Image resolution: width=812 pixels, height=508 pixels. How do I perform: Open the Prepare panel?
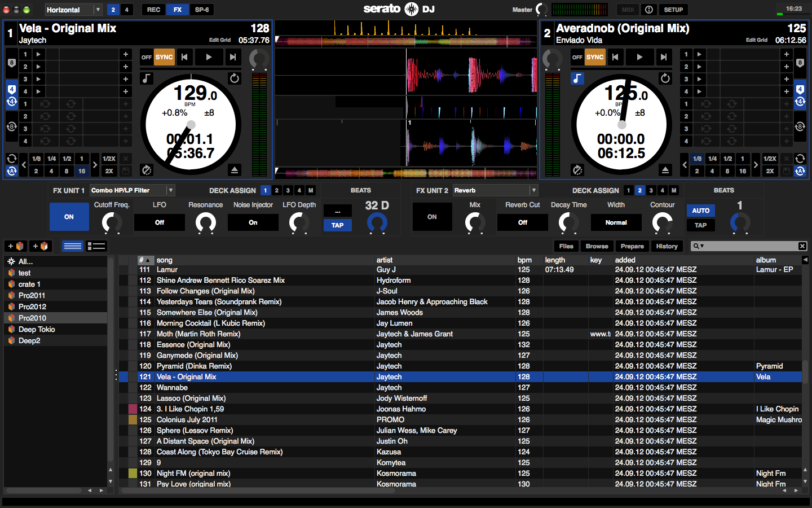click(x=632, y=246)
